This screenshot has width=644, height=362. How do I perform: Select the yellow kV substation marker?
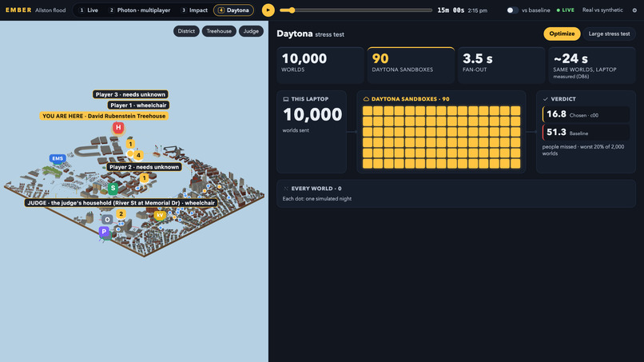[160, 215]
